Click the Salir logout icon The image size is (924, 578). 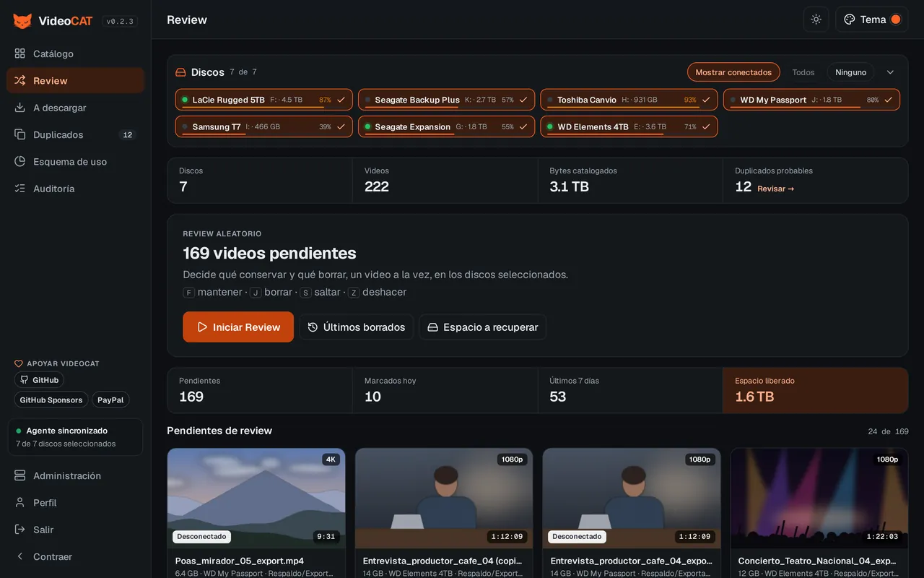(20, 530)
